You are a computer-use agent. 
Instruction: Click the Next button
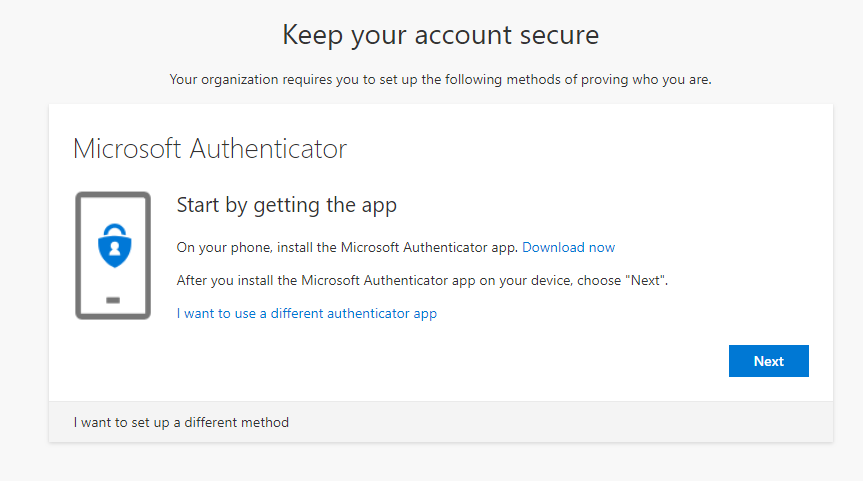point(768,361)
